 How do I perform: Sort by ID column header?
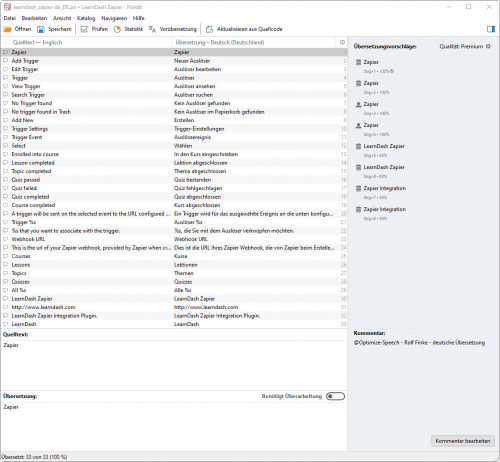pos(342,42)
